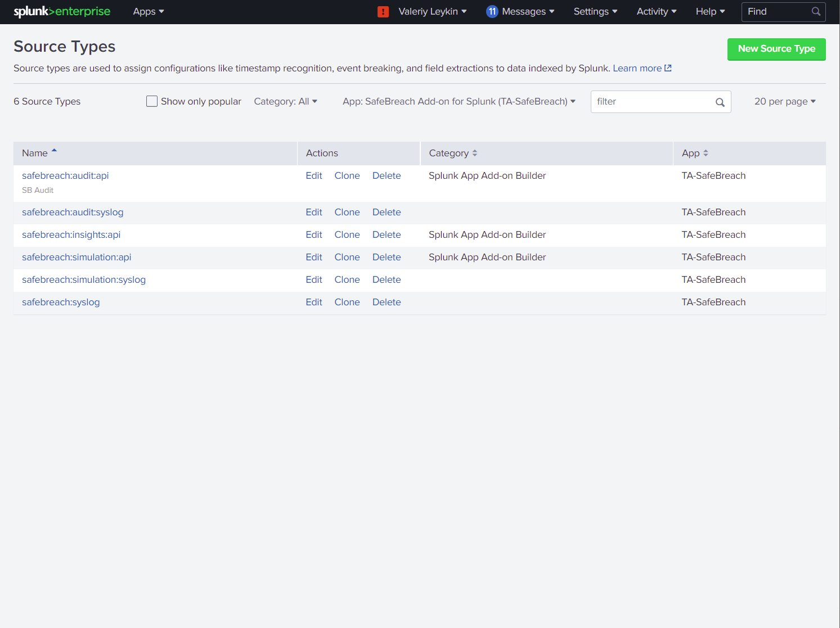The height and width of the screenshot is (628, 840).
Task: Change the 20 per page setting
Action: tap(785, 101)
